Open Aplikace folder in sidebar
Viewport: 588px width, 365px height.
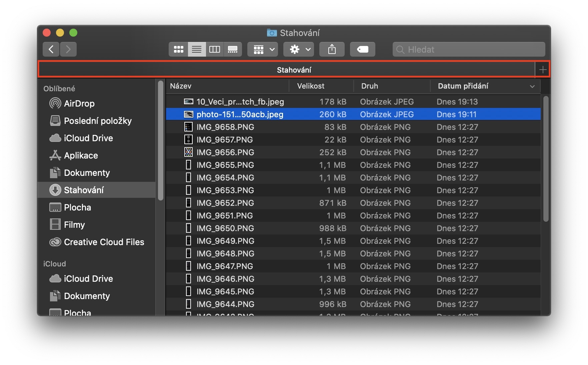[81, 156]
